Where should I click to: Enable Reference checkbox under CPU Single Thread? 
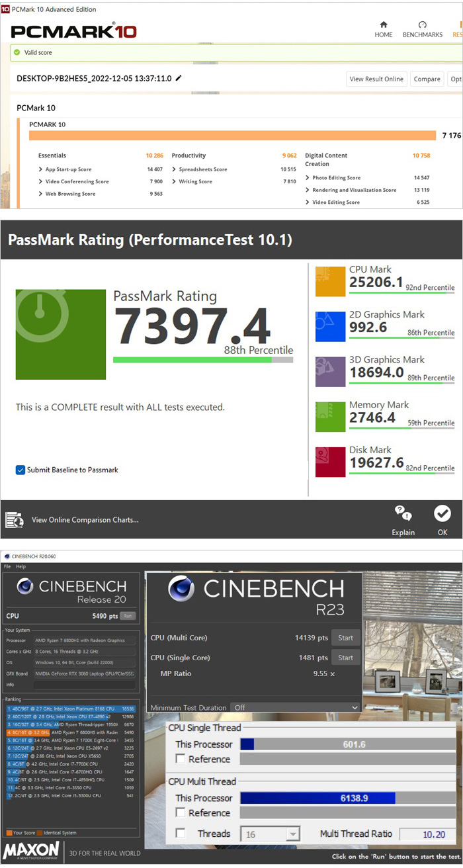point(181,759)
